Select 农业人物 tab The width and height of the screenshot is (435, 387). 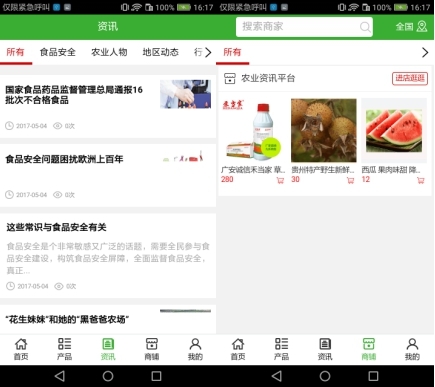click(x=109, y=52)
